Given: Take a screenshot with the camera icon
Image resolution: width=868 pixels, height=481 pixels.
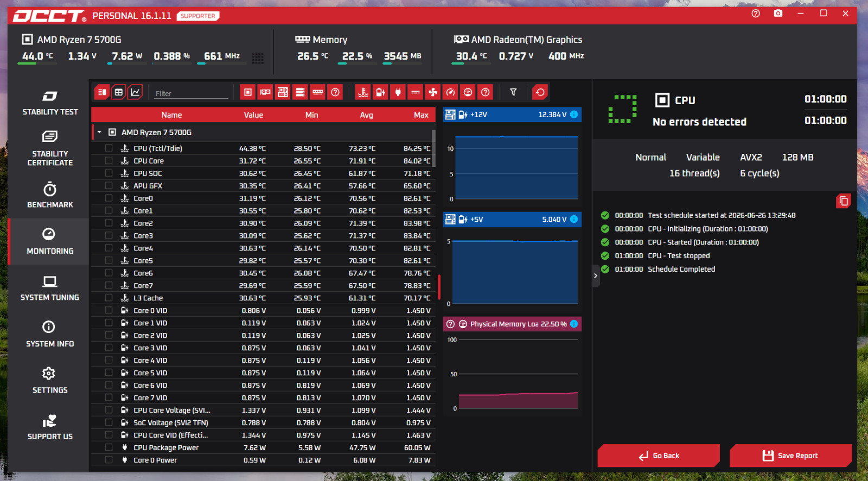Looking at the screenshot, I should pyautogui.click(x=778, y=14).
